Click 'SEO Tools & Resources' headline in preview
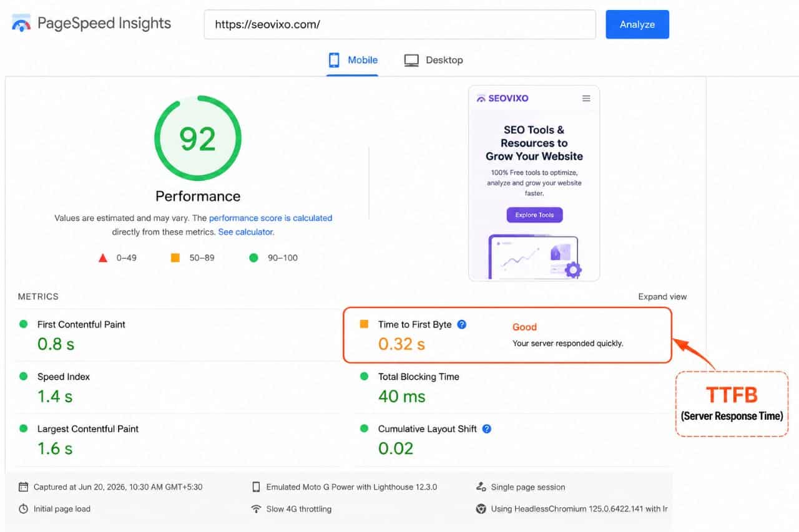 click(534, 143)
